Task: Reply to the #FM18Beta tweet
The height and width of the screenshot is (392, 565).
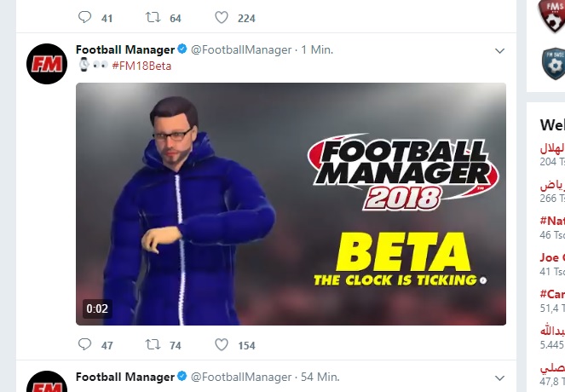Action: pyautogui.click(x=84, y=345)
